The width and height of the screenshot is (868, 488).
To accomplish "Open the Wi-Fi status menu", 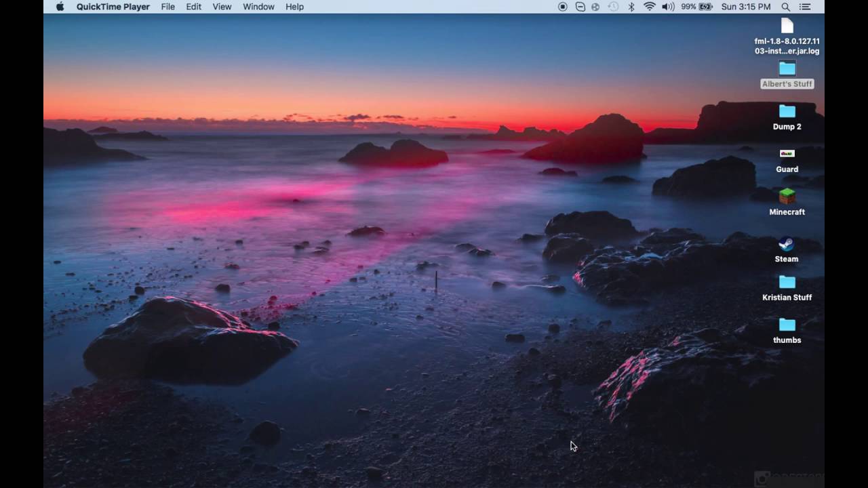I will coord(650,7).
